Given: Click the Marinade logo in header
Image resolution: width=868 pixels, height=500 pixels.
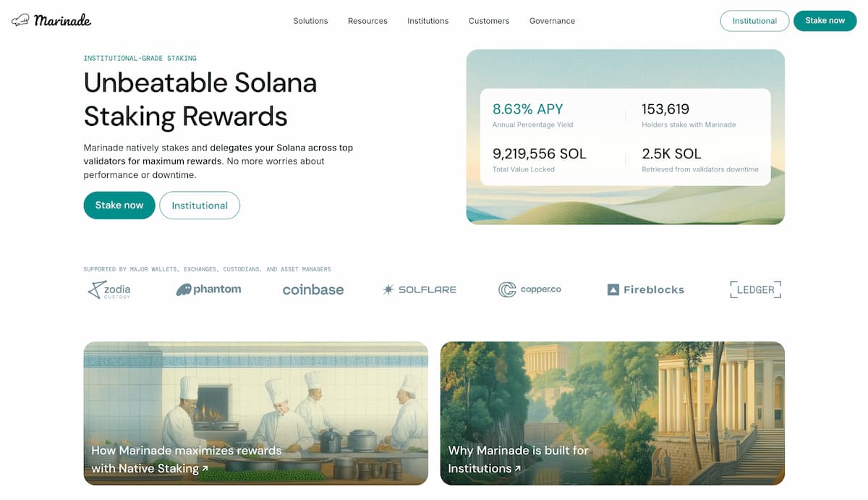Looking at the screenshot, I should pos(51,20).
